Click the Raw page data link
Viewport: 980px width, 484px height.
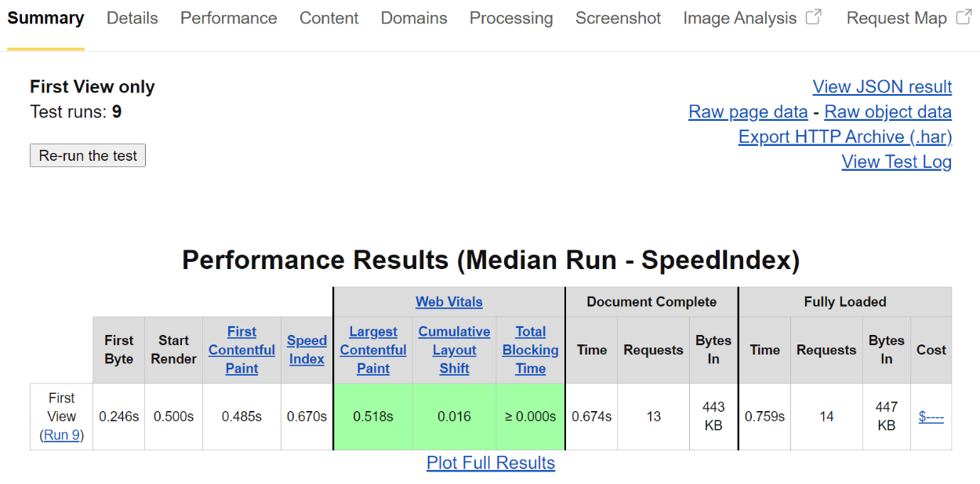pos(748,111)
